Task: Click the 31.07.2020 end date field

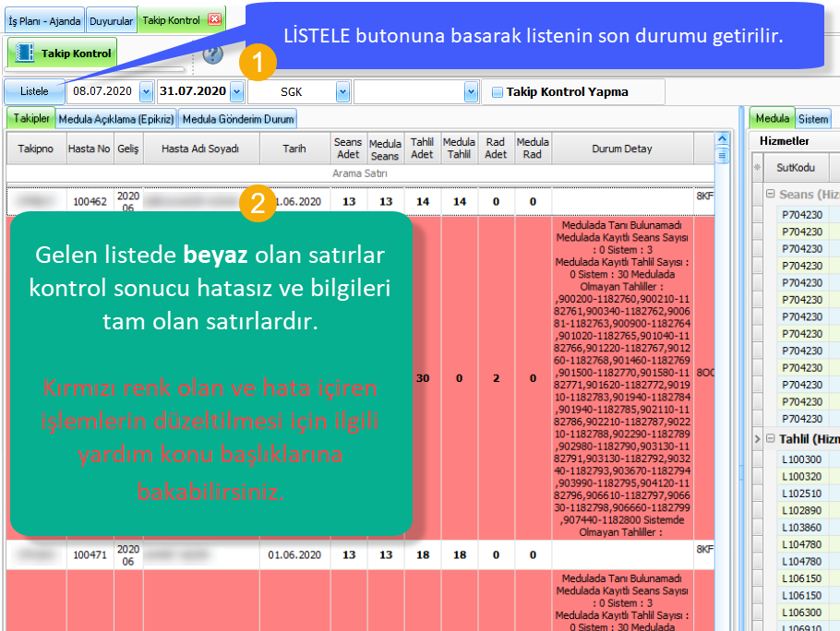Action: 193,91
